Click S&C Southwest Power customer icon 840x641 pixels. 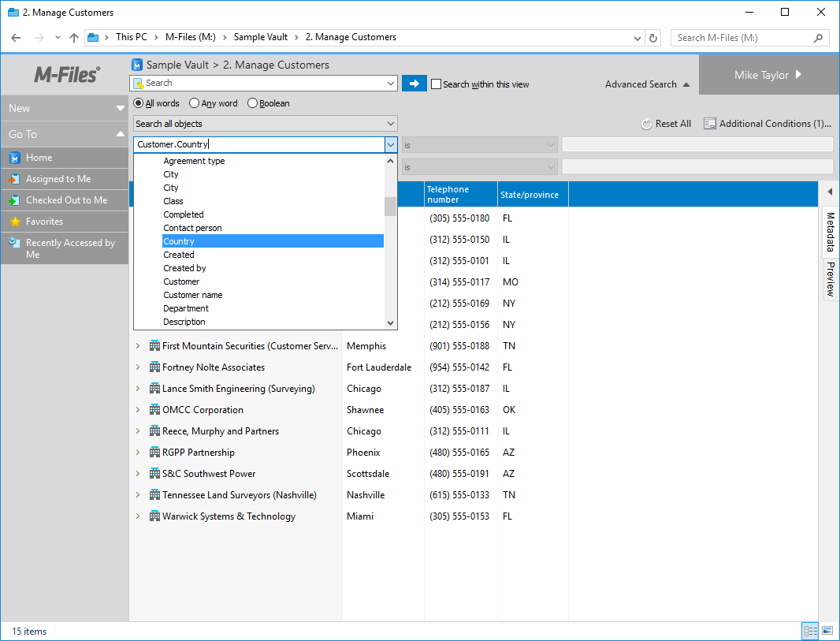tap(154, 474)
